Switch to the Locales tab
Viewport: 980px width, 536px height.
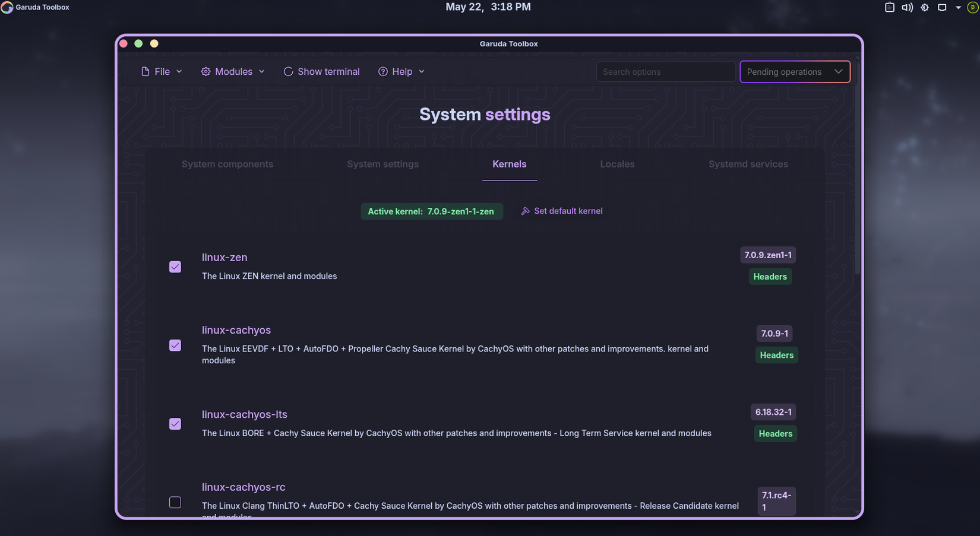[617, 164]
